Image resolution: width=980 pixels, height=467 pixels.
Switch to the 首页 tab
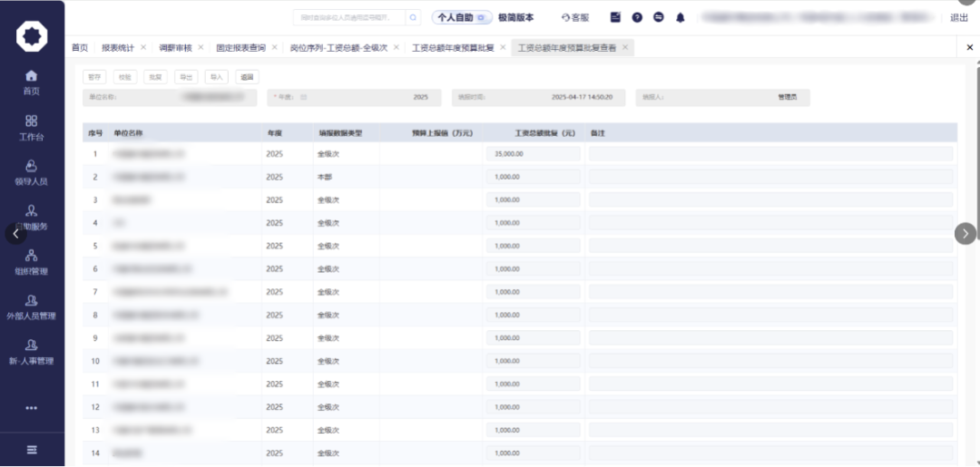pos(80,47)
